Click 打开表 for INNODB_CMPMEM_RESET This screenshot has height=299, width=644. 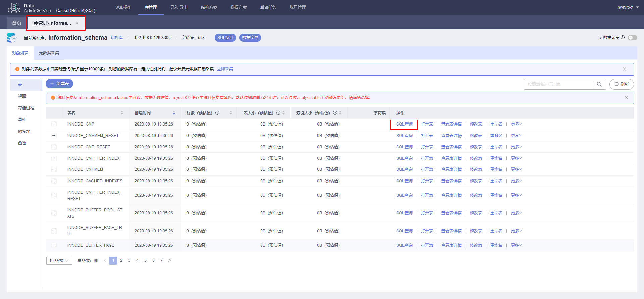[x=427, y=136]
